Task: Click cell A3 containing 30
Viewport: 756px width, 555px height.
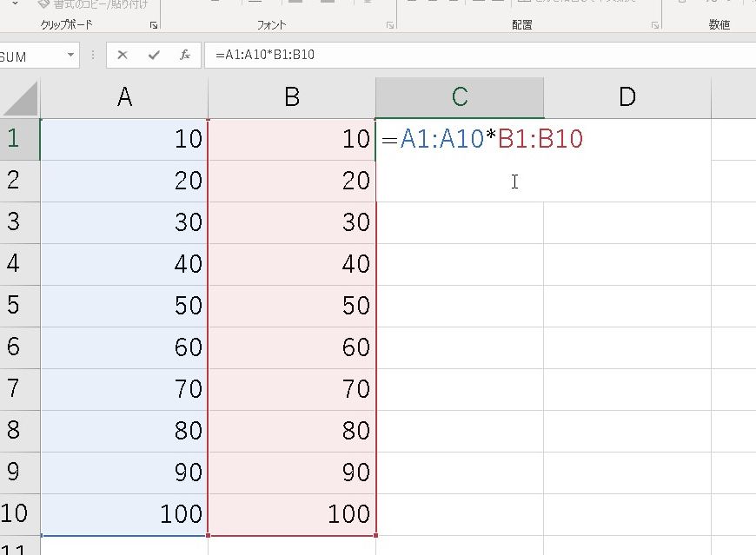Action: point(124,222)
